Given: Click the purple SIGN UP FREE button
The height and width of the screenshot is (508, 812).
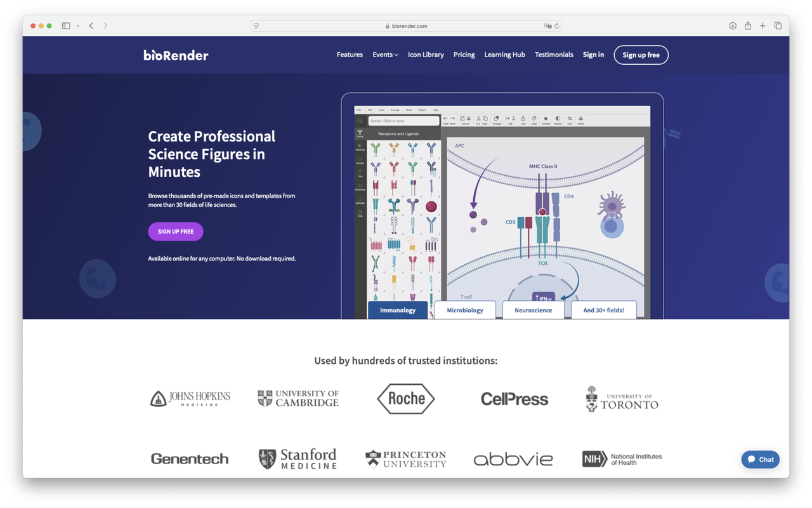Looking at the screenshot, I should [176, 232].
